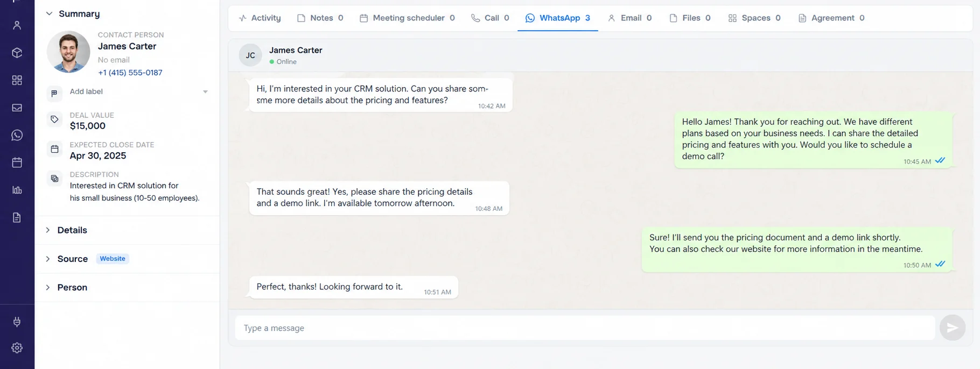Click the deal value tag icon
The width and height of the screenshot is (980, 369).
tap(54, 119)
